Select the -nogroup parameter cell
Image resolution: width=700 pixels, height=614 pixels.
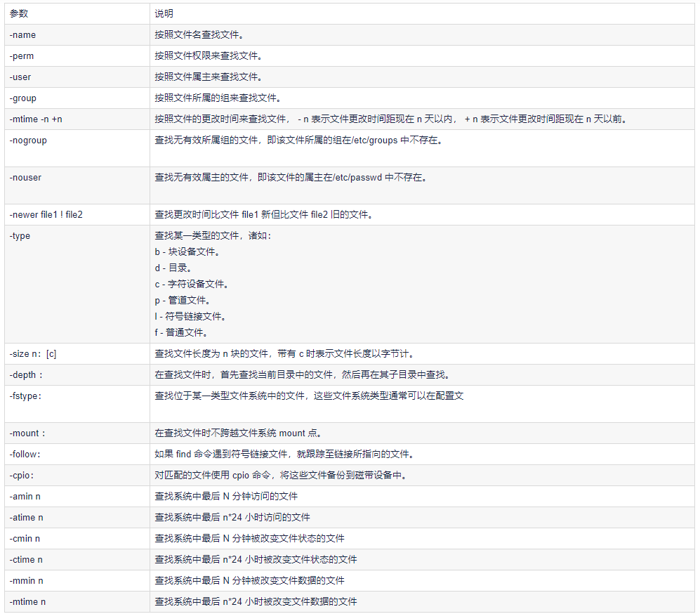pyautogui.click(x=28, y=140)
